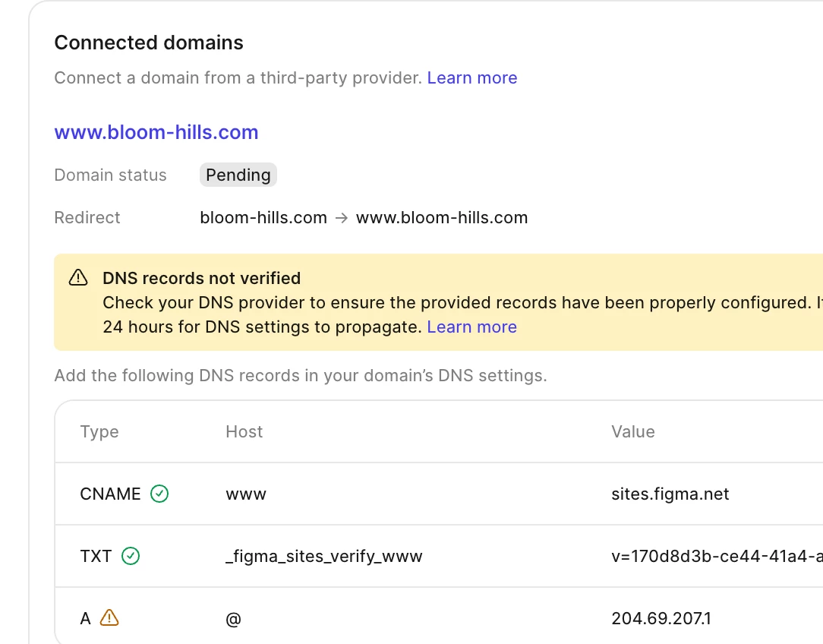Click Learn more in DNS warning banner
The image size is (823, 644).
(471, 327)
